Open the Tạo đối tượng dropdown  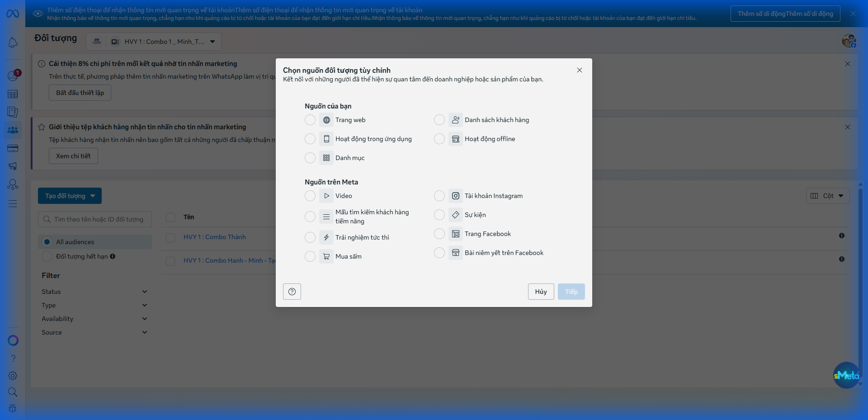click(70, 196)
